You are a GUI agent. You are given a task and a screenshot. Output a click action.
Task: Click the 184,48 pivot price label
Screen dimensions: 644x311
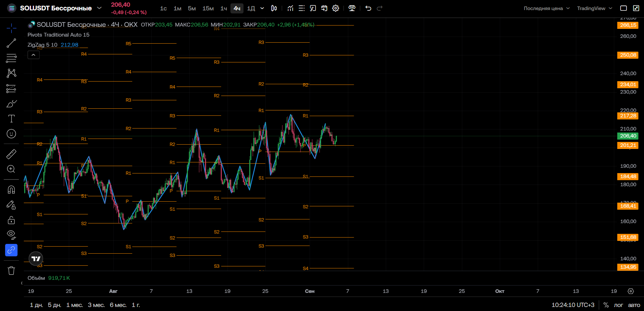tap(628, 176)
